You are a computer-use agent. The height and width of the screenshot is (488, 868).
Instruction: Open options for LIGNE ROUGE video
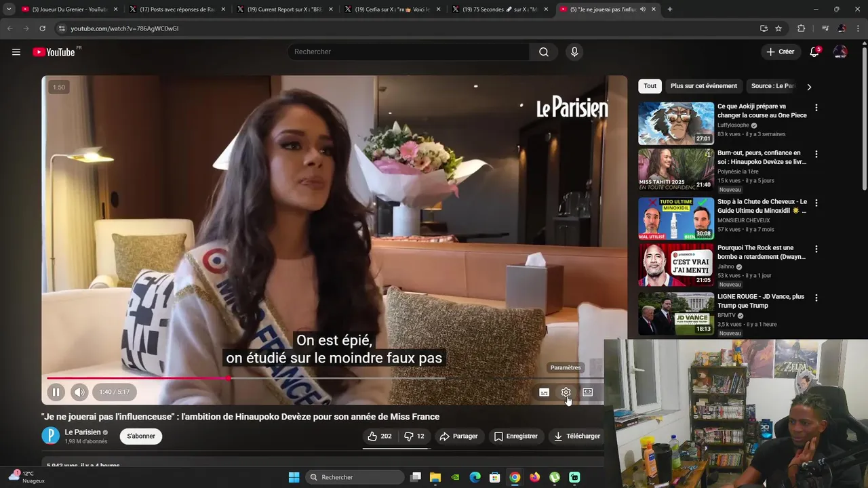[x=816, y=298]
